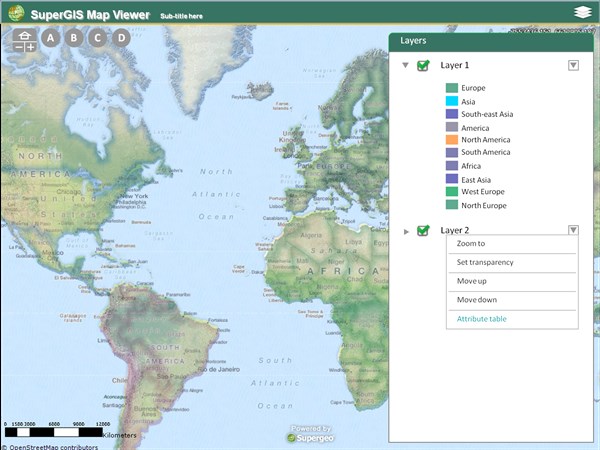Expand the Layer 2 tree arrow

405,231
